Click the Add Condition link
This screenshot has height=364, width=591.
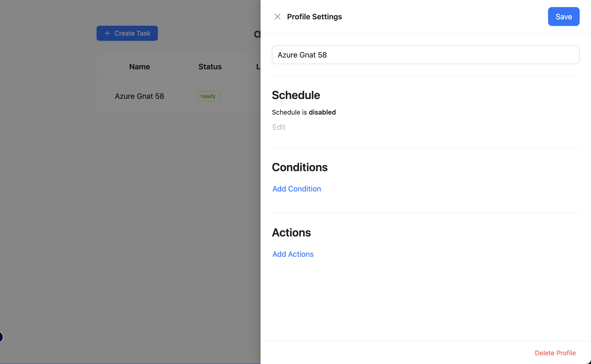pos(296,189)
